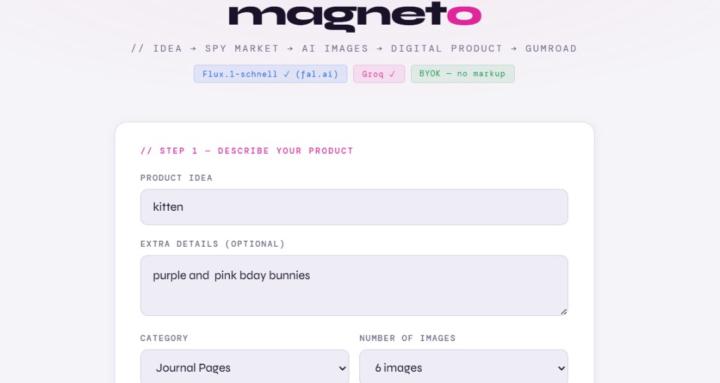Grab the textarea resize handle corner
This screenshot has height=383, width=720.
coord(563,311)
